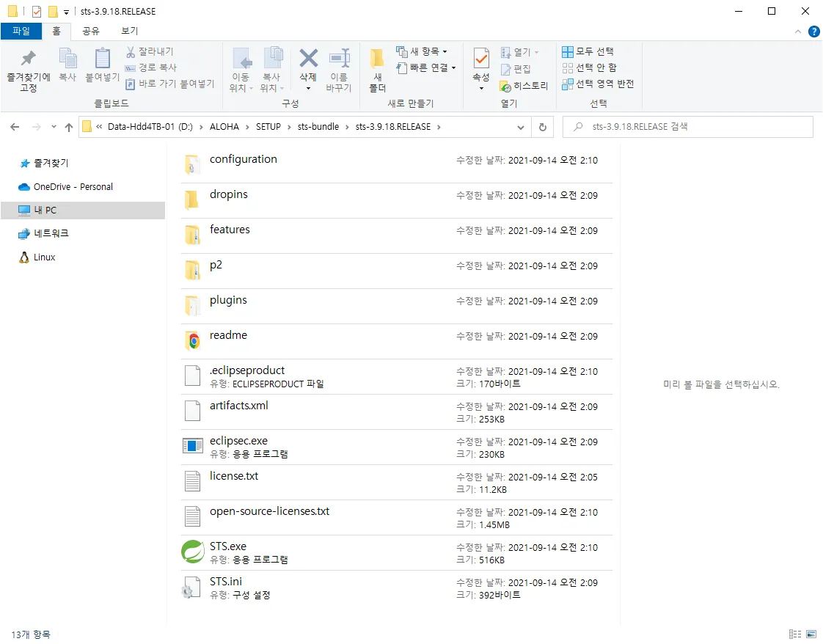The height and width of the screenshot is (644, 823).
Task: Select the dropins folder
Action: tap(396, 200)
